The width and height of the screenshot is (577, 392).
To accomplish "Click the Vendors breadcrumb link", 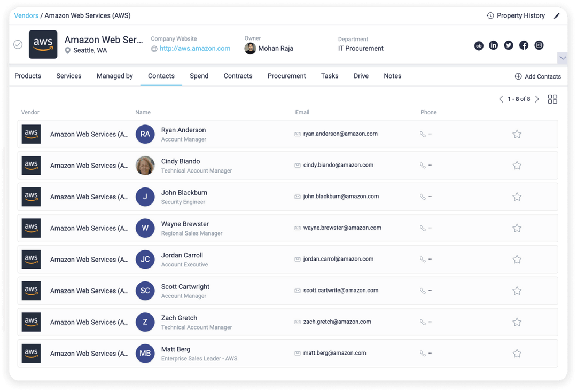I will click(26, 16).
